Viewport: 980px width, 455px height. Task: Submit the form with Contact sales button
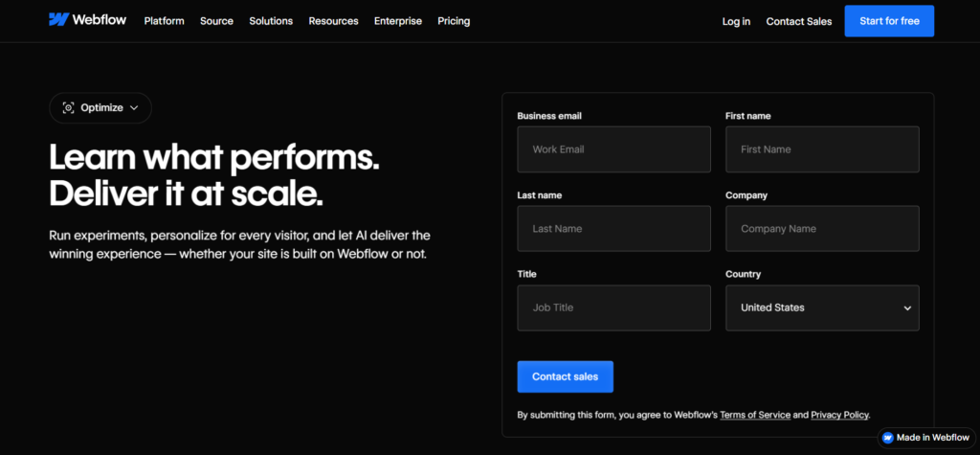(565, 376)
